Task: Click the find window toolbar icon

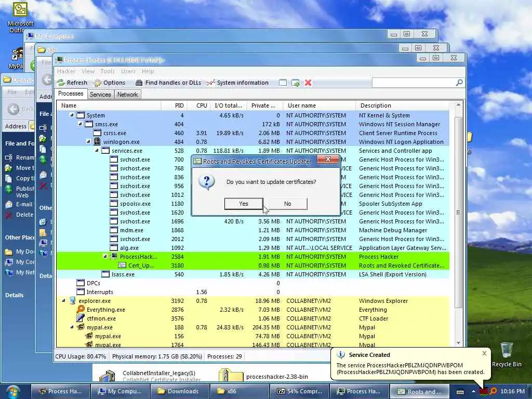Action: tap(283, 83)
